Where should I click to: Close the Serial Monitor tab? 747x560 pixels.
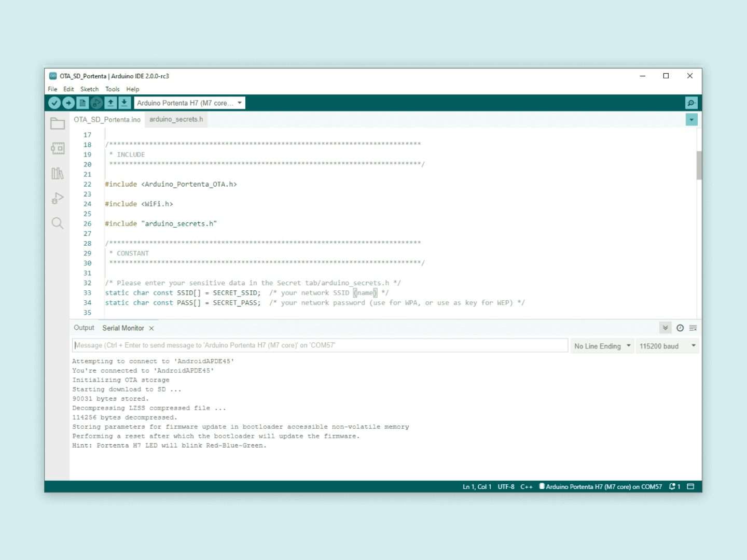(x=151, y=328)
